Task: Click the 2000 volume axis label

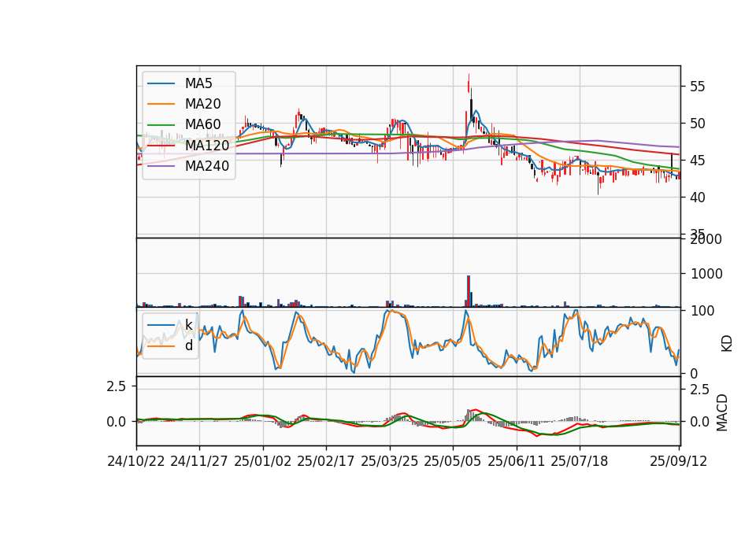Action: pos(706,239)
